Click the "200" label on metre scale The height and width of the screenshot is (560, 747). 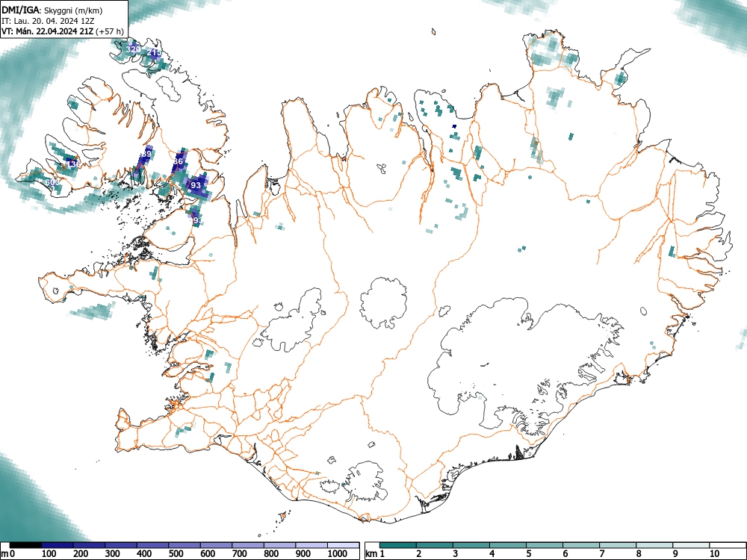[x=81, y=553]
